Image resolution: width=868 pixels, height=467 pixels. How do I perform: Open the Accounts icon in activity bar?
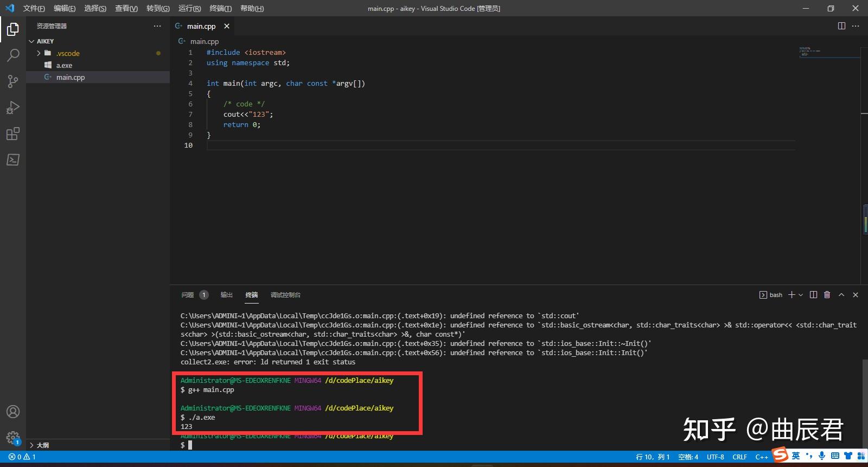(13, 412)
